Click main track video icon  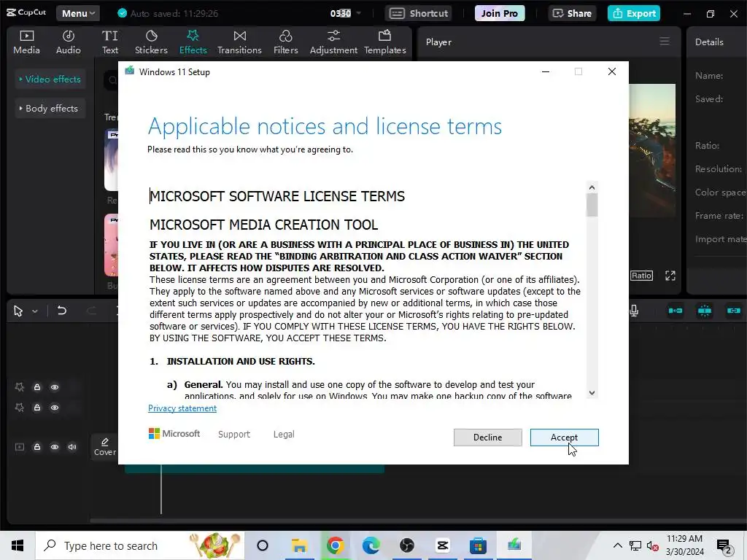click(x=20, y=447)
